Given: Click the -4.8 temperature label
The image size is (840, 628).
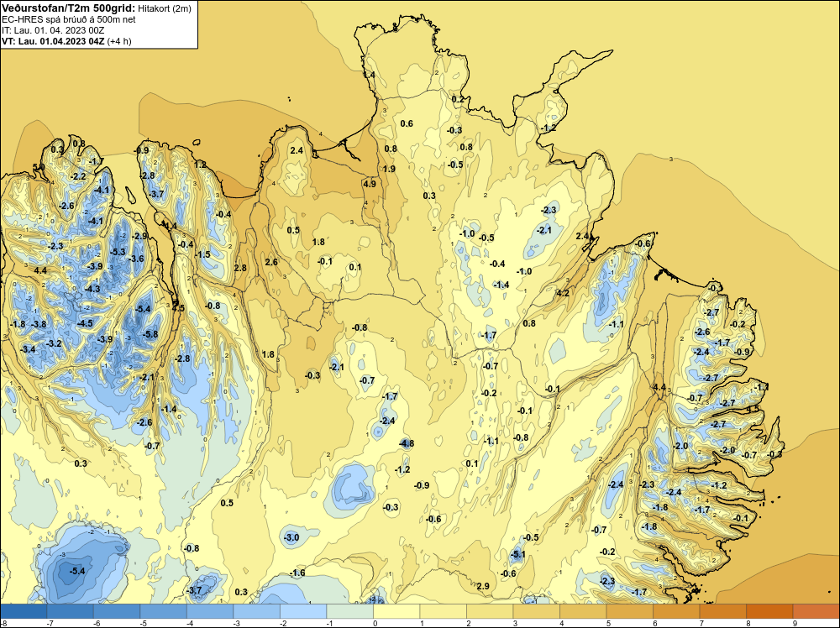Looking at the screenshot, I should click(x=407, y=443).
